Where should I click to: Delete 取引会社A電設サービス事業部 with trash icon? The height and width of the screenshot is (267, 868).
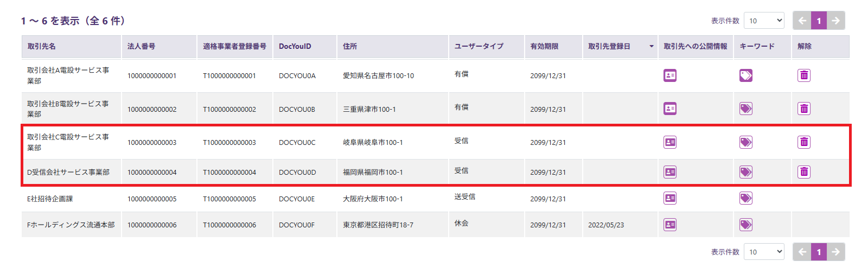pos(804,75)
